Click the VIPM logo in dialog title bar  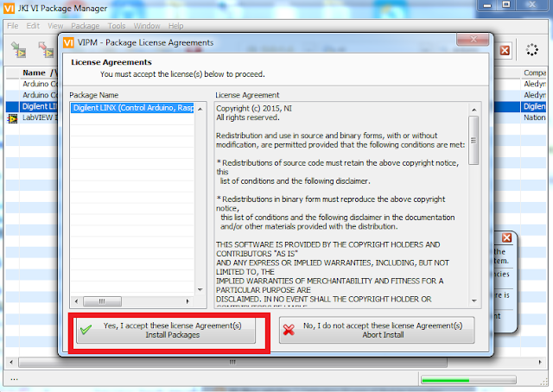[68, 42]
